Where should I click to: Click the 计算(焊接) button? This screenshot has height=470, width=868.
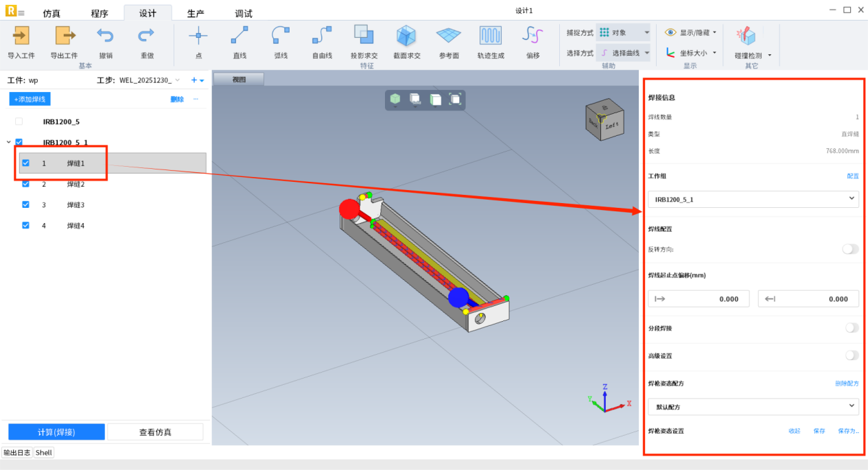(56, 432)
